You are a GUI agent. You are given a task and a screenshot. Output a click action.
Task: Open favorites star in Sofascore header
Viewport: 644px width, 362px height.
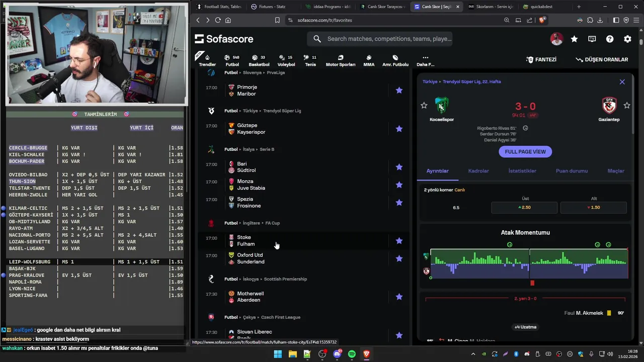coord(574,39)
